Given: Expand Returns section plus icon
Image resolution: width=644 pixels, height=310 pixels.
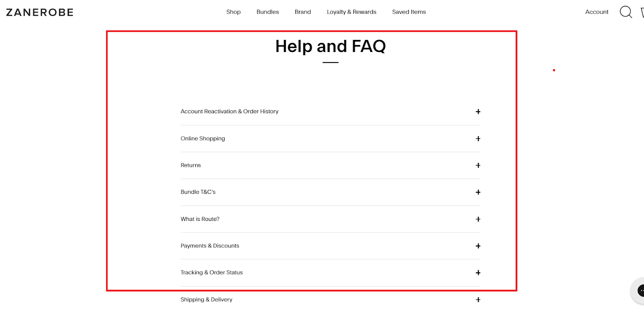Looking at the screenshot, I should click(x=478, y=165).
